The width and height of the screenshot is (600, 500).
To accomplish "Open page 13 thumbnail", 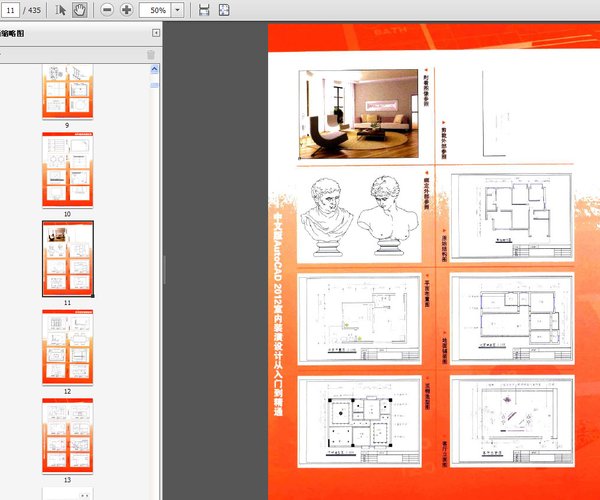I will pyautogui.click(x=67, y=436).
